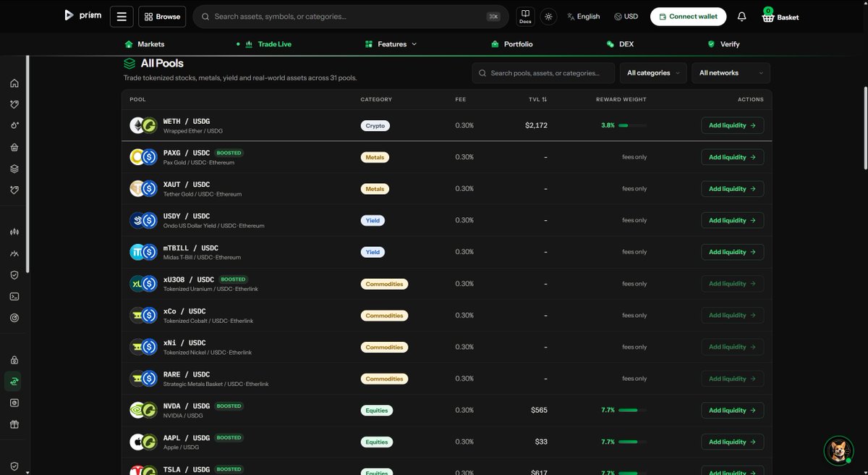The width and height of the screenshot is (868, 475).
Task: Toggle TVL column sorting
Action: pyautogui.click(x=537, y=99)
